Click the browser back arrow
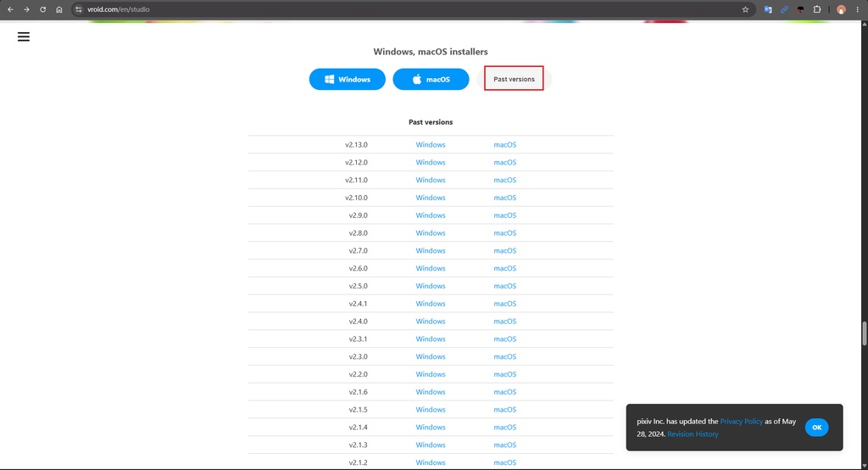The height and width of the screenshot is (470, 868). click(x=10, y=9)
